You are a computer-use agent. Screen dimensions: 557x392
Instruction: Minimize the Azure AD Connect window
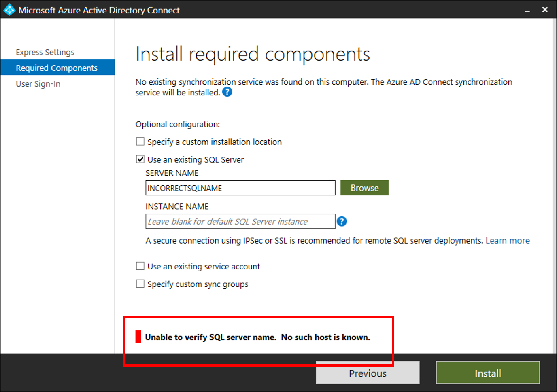[x=527, y=11]
